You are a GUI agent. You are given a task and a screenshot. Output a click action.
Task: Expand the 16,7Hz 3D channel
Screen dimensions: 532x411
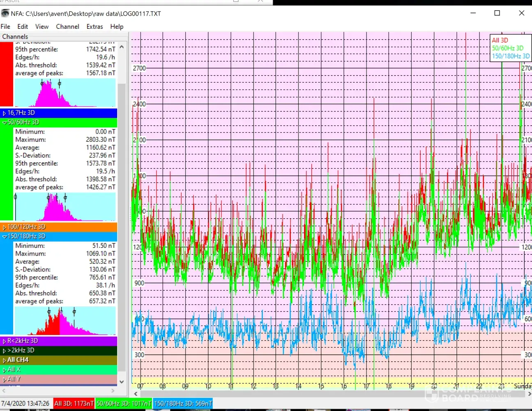click(5, 113)
